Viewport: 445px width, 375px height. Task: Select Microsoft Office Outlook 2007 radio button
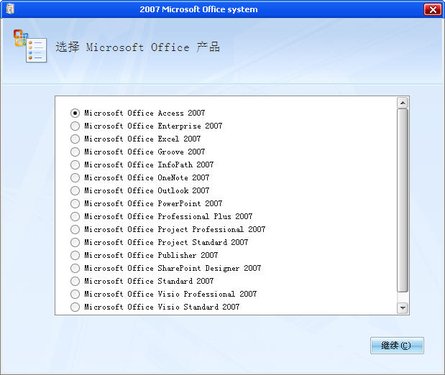click(x=75, y=191)
